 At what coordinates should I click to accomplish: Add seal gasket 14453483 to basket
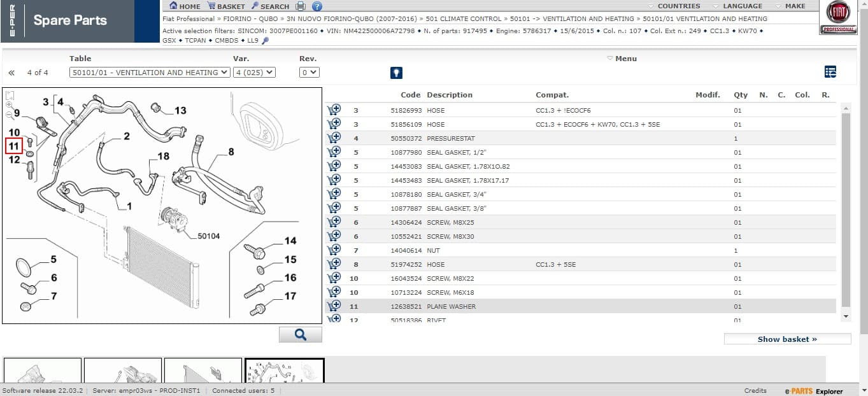click(334, 180)
